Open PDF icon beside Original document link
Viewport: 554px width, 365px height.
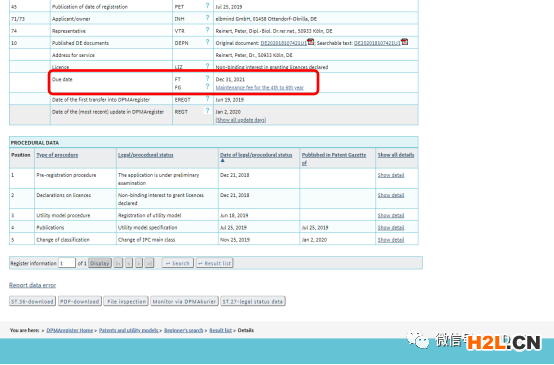(x=311, y=42)
